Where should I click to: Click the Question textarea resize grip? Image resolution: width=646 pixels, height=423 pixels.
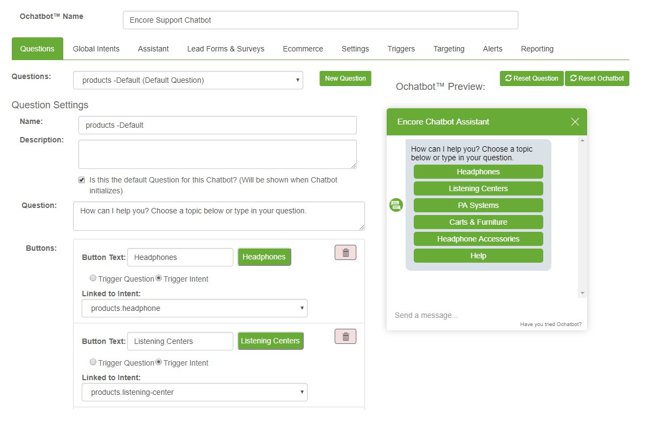click(x=362, y=227)
